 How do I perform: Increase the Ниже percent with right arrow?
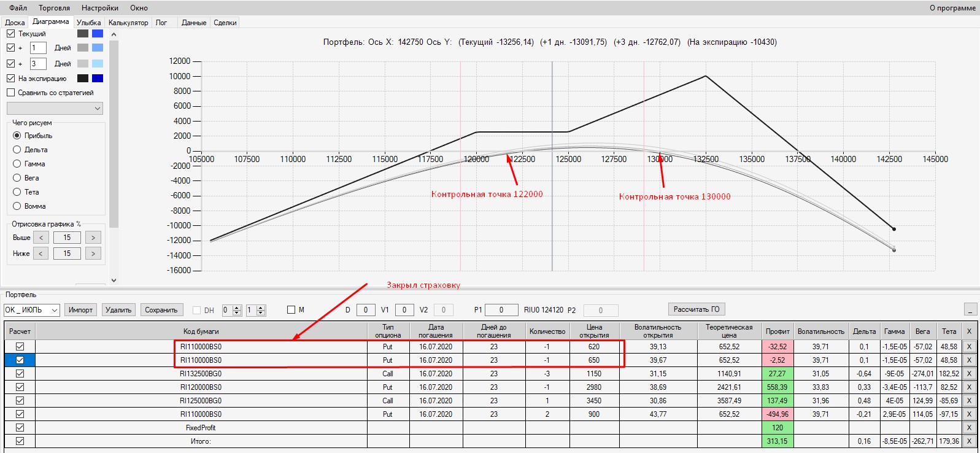click(x=93, y=254)
